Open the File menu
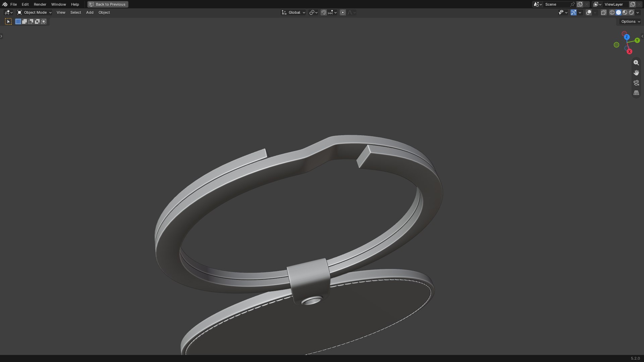Screen dimensions: 644x362 pyautogui.click(x=13, y=4)
